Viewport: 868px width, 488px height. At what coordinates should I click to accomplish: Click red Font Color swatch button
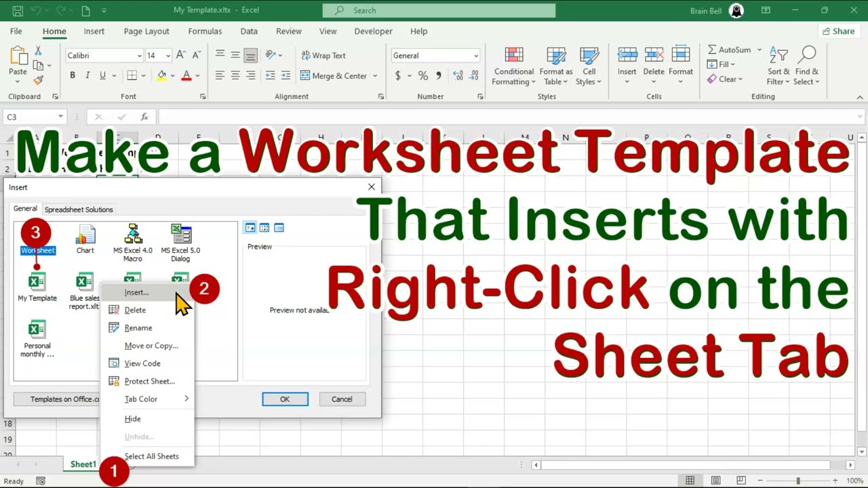(186, 76)
